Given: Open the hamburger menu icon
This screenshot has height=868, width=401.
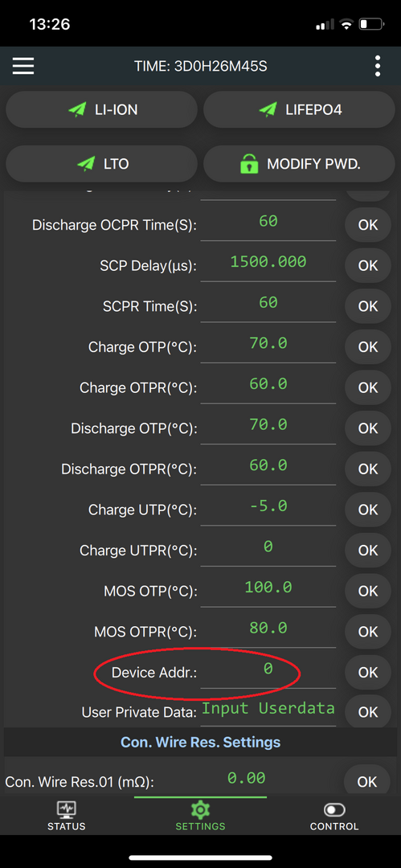Looking at the screenshot, I should pyautogui.click(x=23, y=67).
